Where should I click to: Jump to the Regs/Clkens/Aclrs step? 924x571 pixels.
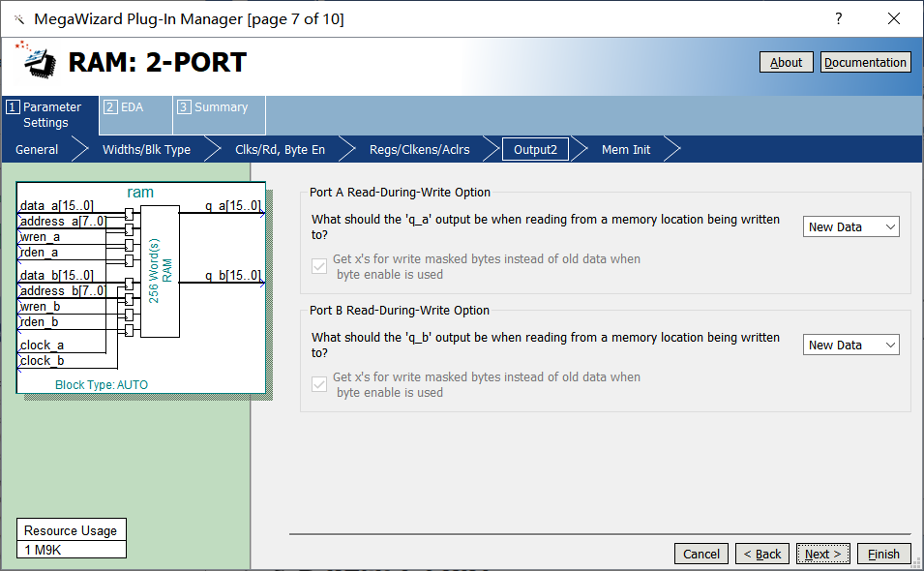coord(419,149)
